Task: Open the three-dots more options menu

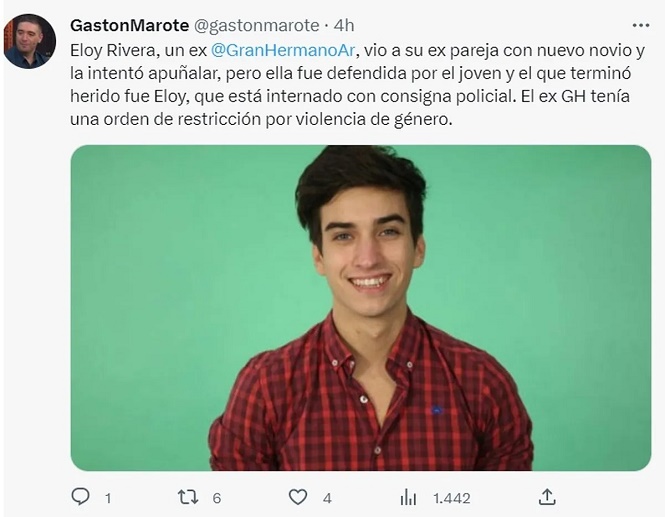Action: pos(640,25)
